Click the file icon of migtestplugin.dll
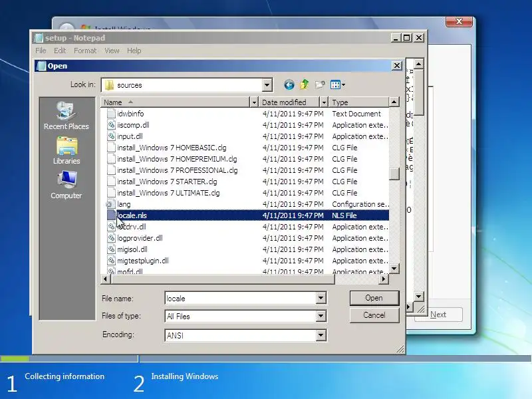 pos(111,261)
